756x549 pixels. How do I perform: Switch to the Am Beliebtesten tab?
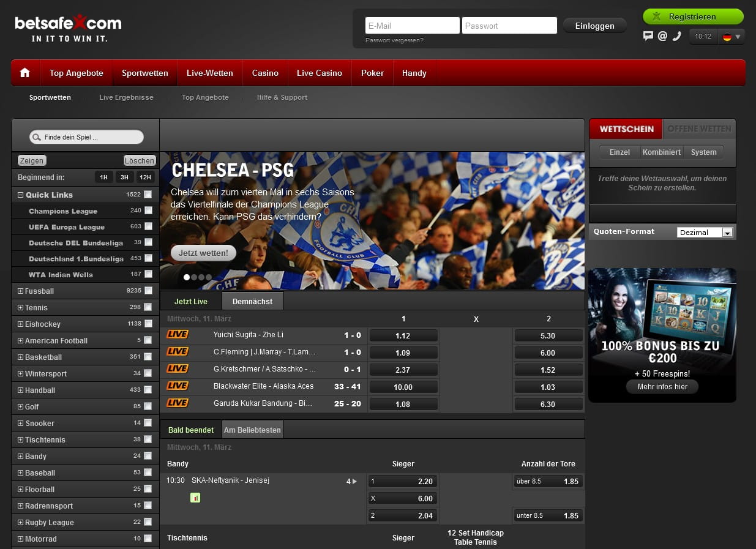point(252,430)
